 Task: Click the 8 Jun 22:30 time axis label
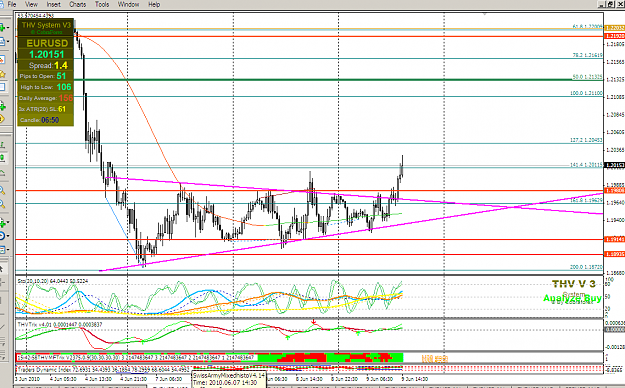tap(345, 379)
